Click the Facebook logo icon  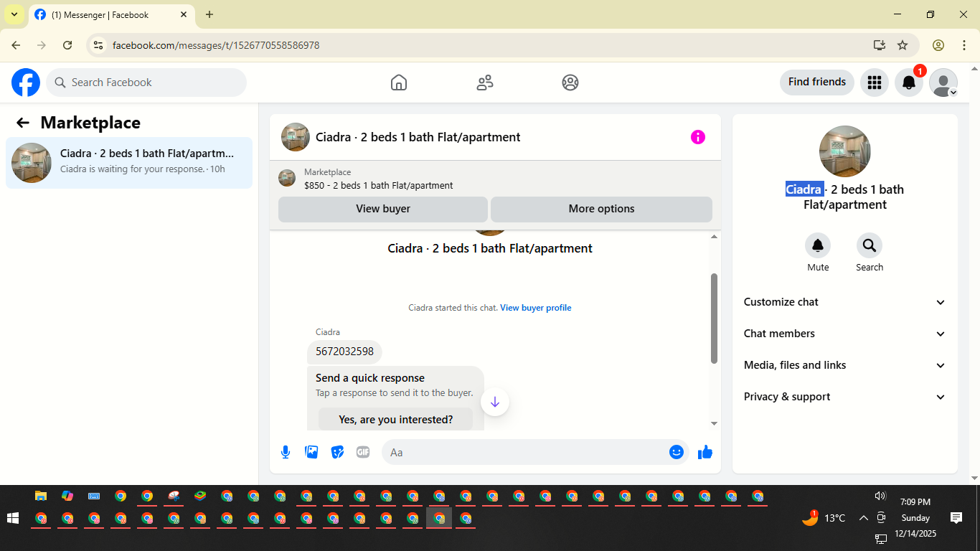(x=26, y=83)
